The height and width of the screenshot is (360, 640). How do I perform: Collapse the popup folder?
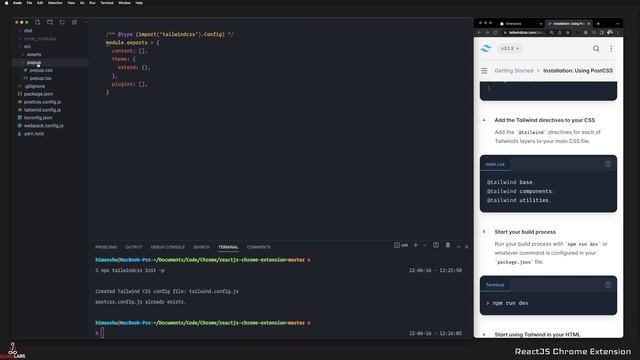click(33, 62)
